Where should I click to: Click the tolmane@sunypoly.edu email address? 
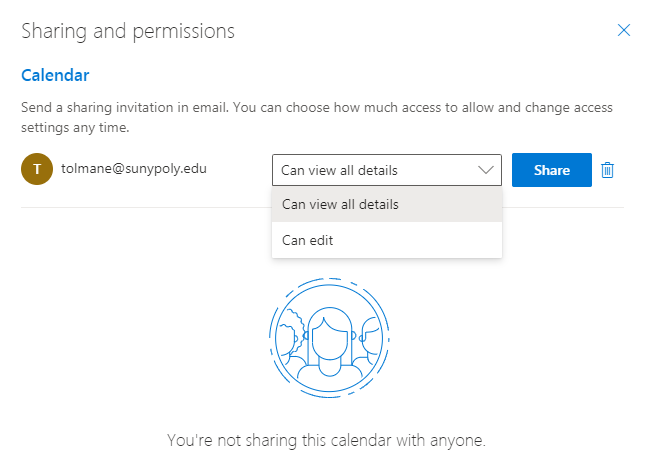click(134, 169)
